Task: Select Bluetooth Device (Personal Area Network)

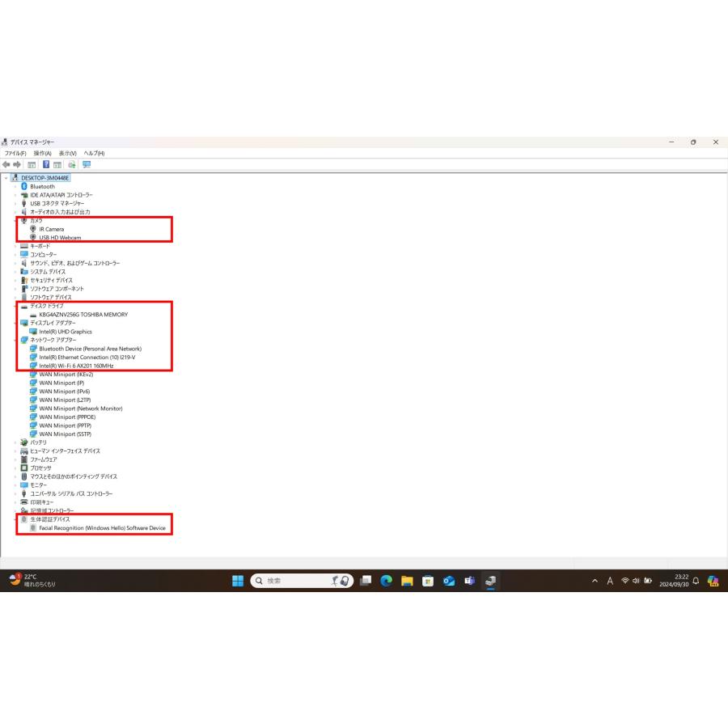Action: (90, 349)
